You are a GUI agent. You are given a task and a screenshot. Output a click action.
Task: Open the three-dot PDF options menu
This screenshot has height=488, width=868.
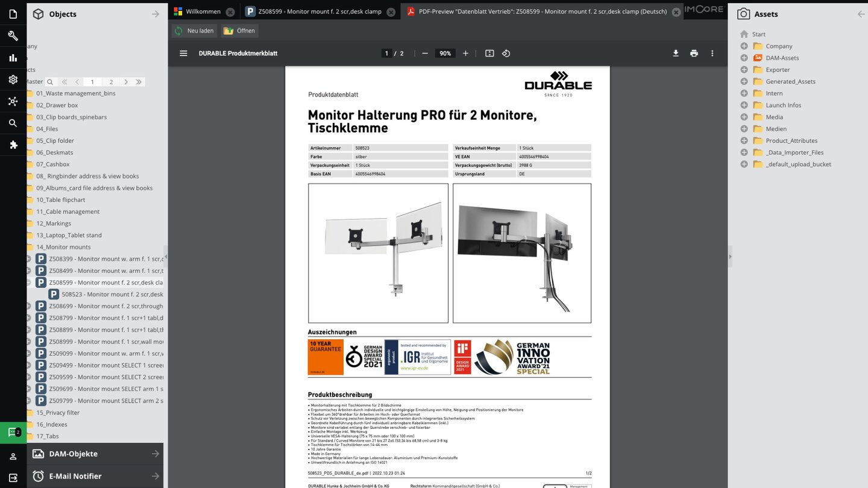pos(712,53)
